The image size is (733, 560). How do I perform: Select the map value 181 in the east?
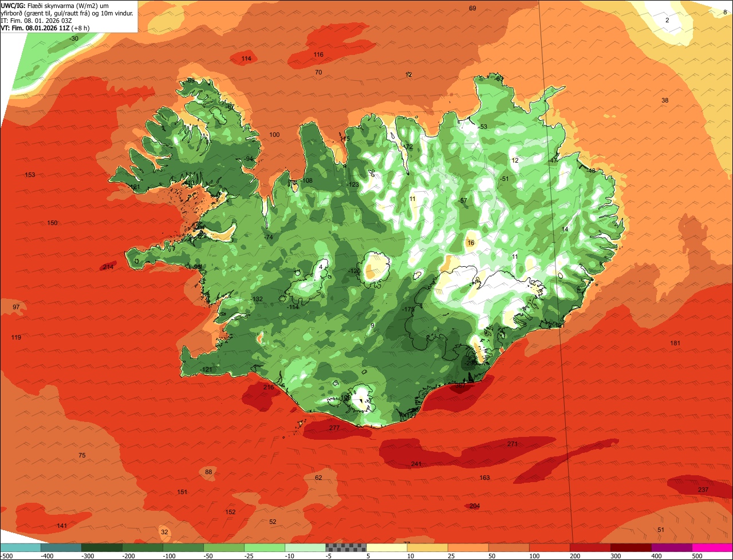point(675,344)
